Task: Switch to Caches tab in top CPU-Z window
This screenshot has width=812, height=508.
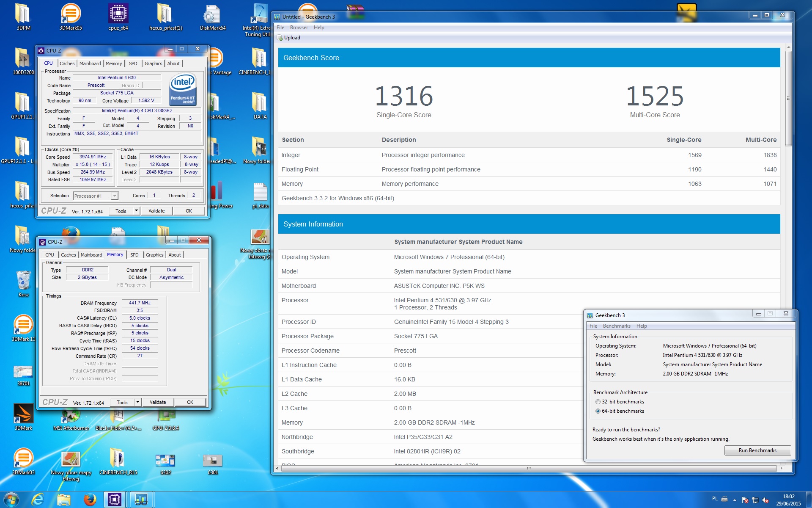Action: pyautogui.click(x=67, y=63)
